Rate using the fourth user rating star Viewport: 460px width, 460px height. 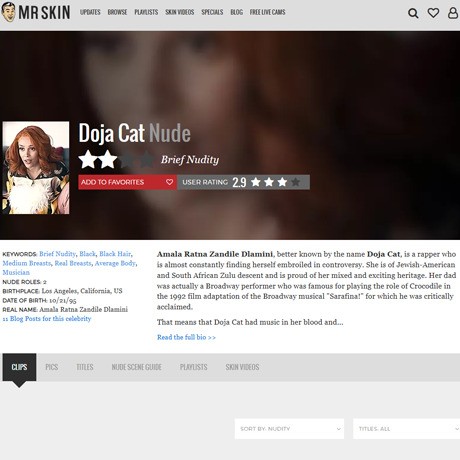click(296, 182)
